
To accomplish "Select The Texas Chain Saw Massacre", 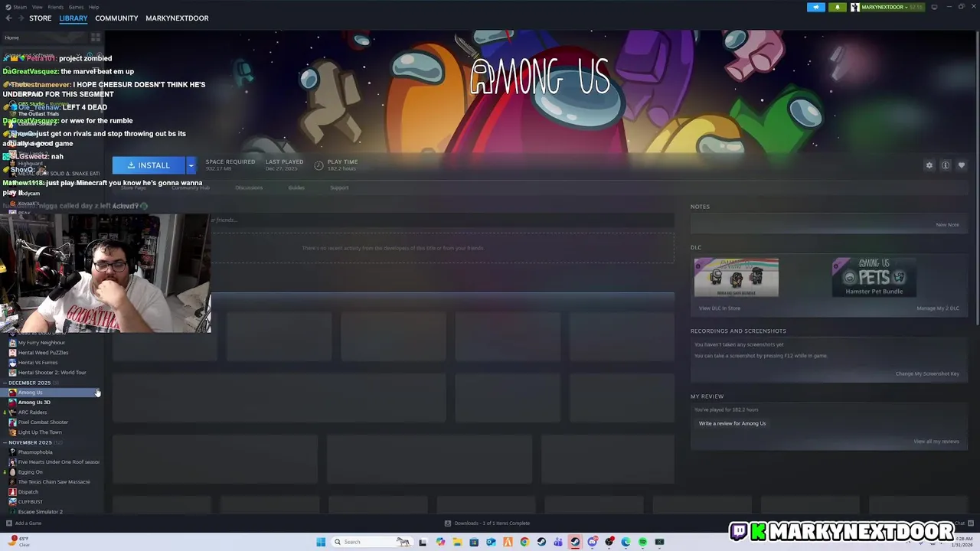I will 54,482.
